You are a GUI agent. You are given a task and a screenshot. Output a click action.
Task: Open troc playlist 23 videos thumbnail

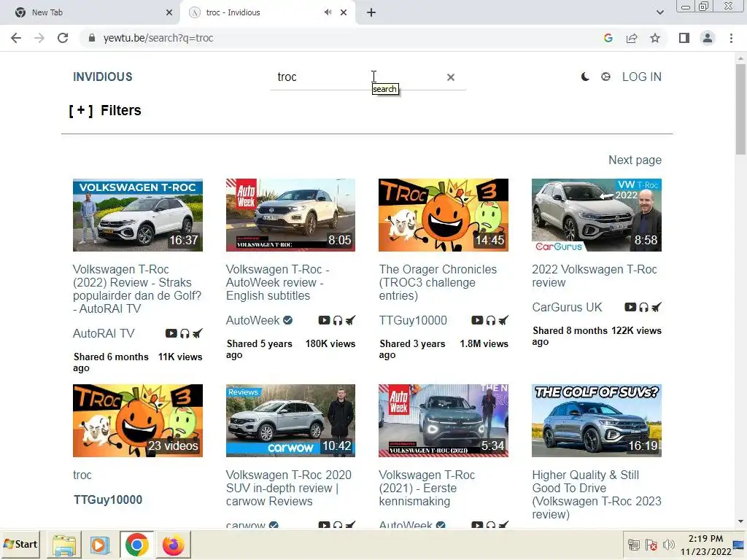pos(138,421)
